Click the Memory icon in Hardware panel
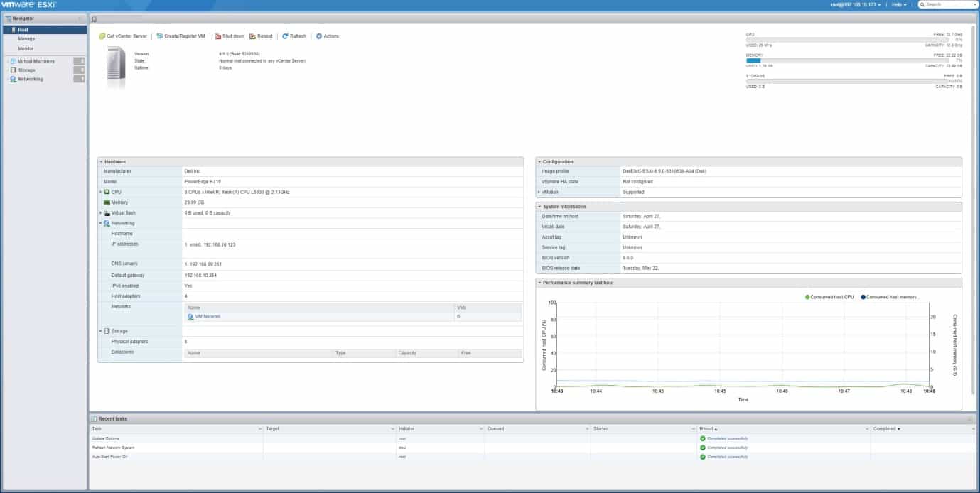The width and height of the screenshot is (980, 493). point(107,202)
